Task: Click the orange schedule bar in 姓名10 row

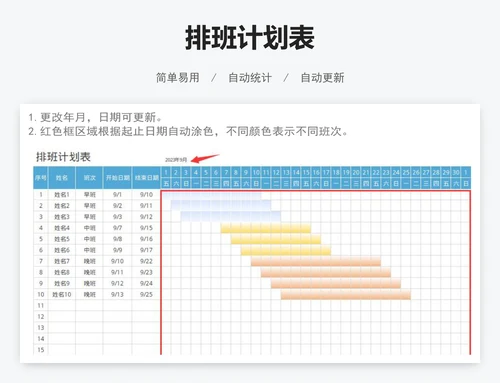Action: (346, 295)
